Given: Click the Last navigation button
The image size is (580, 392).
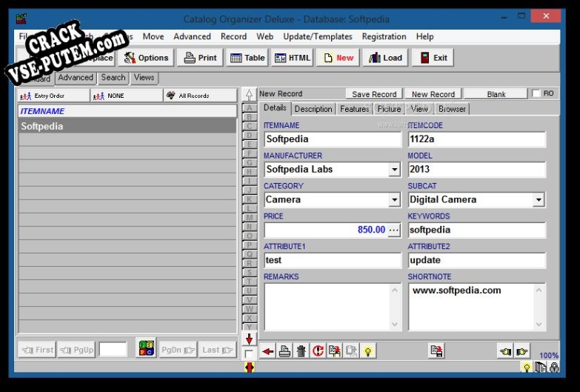Looking at the screenshot, I should tap(218, 350).
